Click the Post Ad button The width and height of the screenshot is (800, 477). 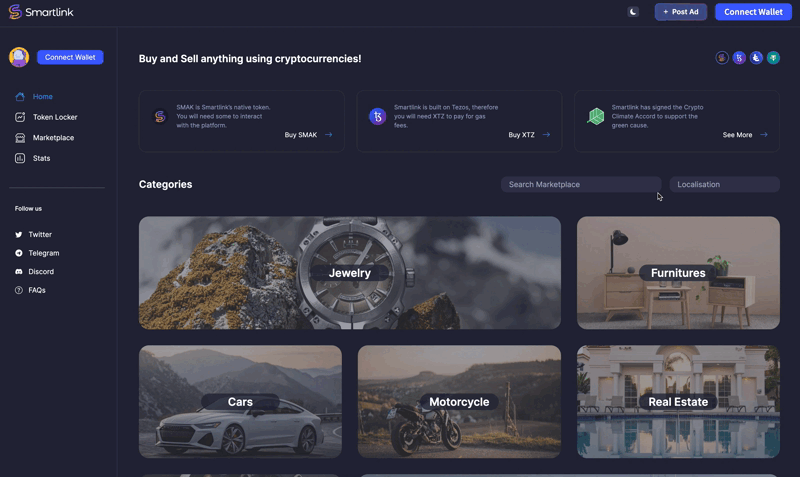[680, 12]
